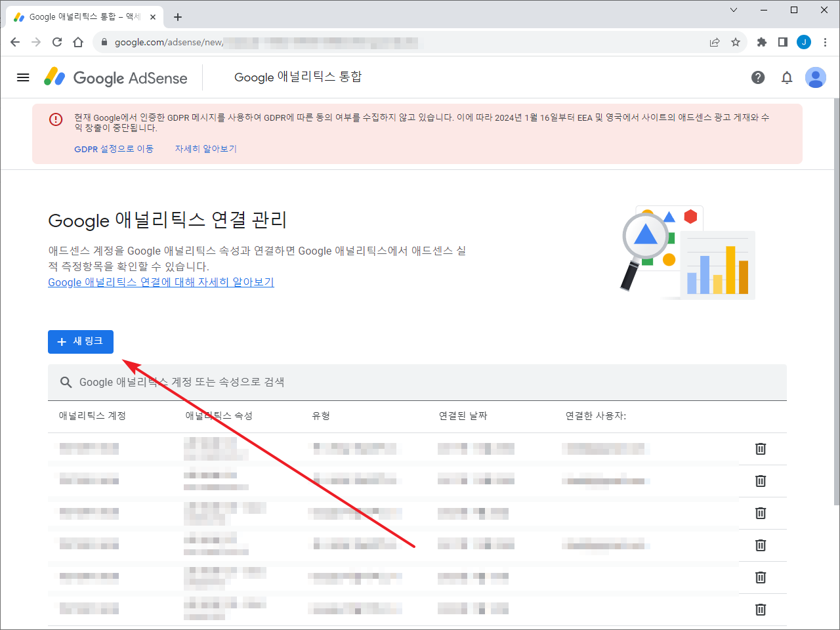Reload the page with the refresh icon
Viewport: 840px width, 630px height.
[57, 42]
